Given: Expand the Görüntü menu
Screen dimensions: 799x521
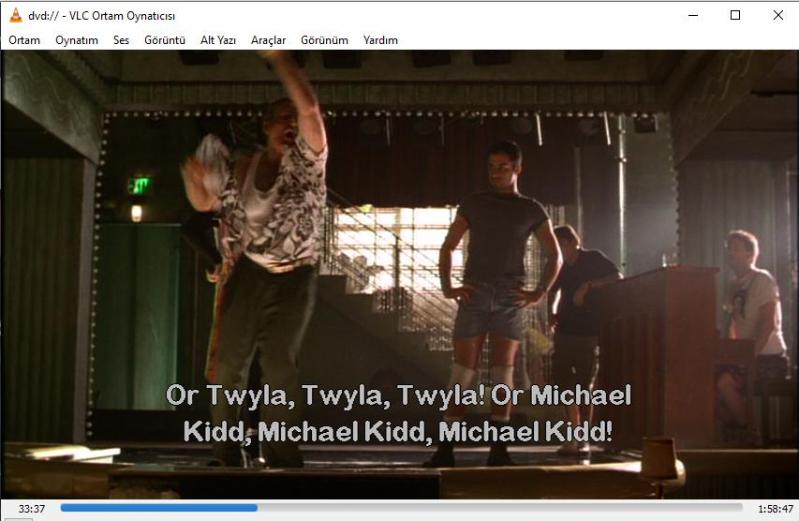Looking at the screenshot, I should pos(165,40).
